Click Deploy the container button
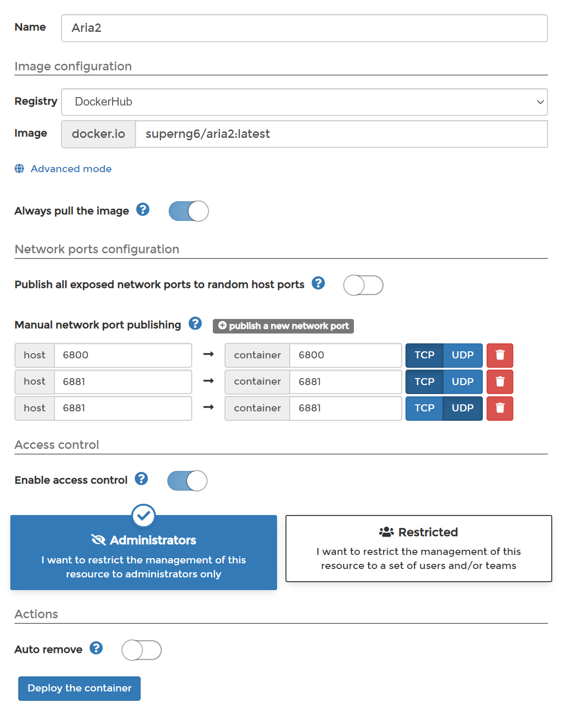 coord(79,688)
